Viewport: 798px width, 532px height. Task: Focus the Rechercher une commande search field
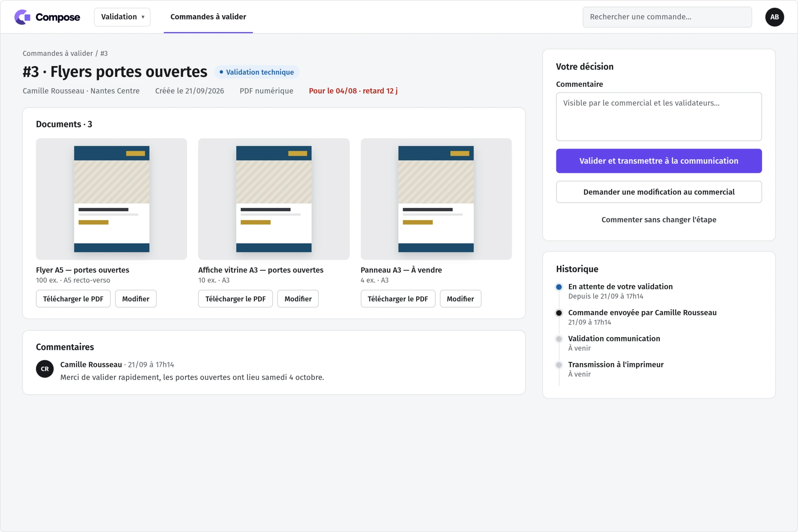667,17
